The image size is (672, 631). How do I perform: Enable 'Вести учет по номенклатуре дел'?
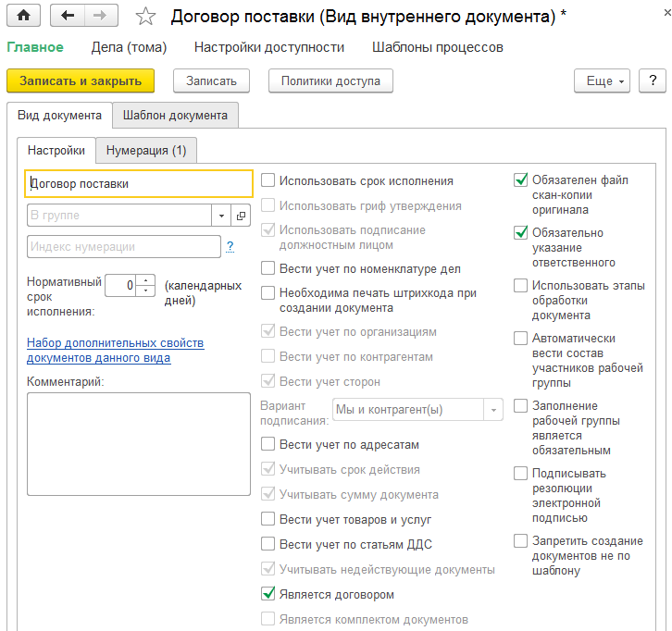[268, 268]
